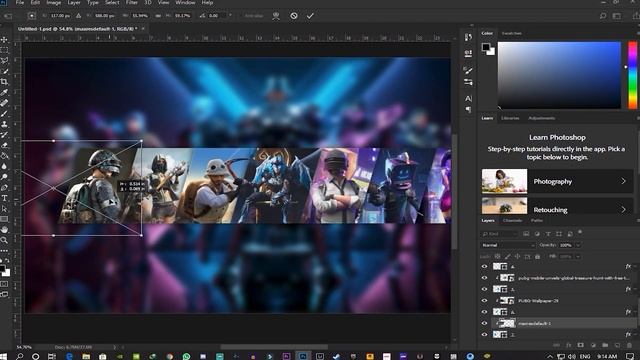The height and width of the screenshot is (360, 640).
Task: Select the Eyedropper tool
Action: click(4, 92)
